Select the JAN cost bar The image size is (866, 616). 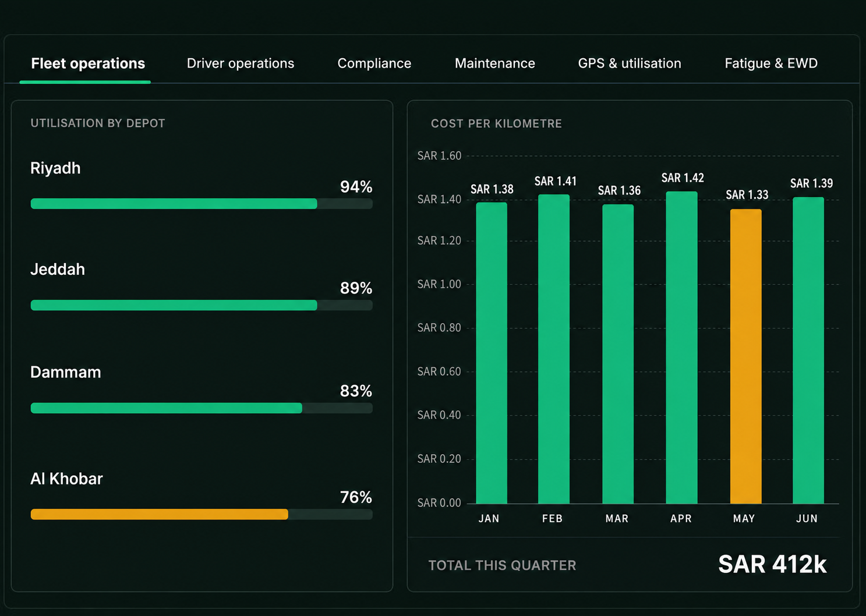[492, 353]
